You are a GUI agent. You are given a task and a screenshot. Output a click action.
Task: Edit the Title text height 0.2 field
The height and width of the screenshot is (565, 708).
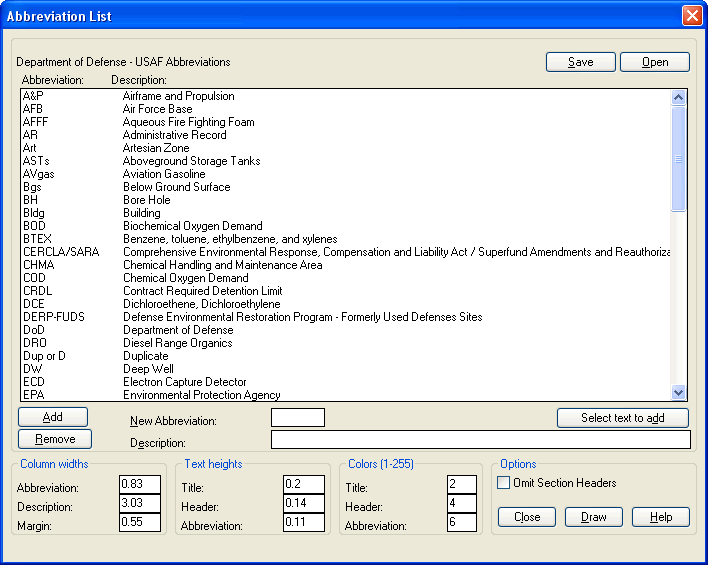click(x=304, y=484)
